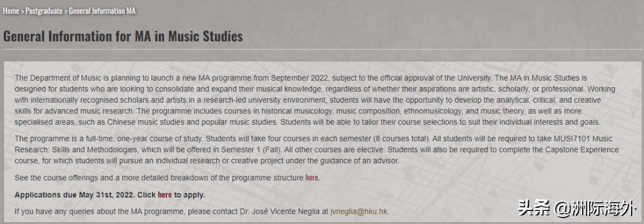Click the first '>' breadcrumb separator after Home
Image resolution: width=644 pixels, height=224 pixels.
click(x=22, y=11)
